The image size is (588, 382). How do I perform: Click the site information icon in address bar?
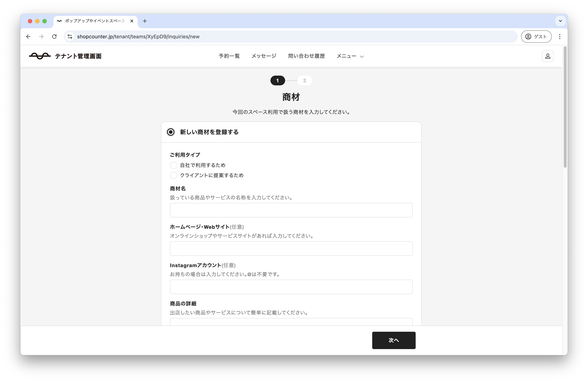tap(70, 37)
